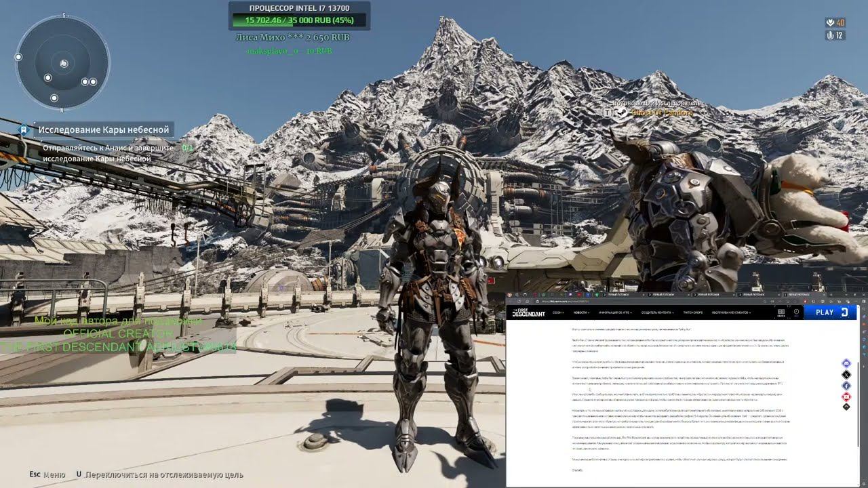Open the Facebook social icon
Image resolution: width=868 pixels, height=488 pixels.
click(x=846, y=385)
